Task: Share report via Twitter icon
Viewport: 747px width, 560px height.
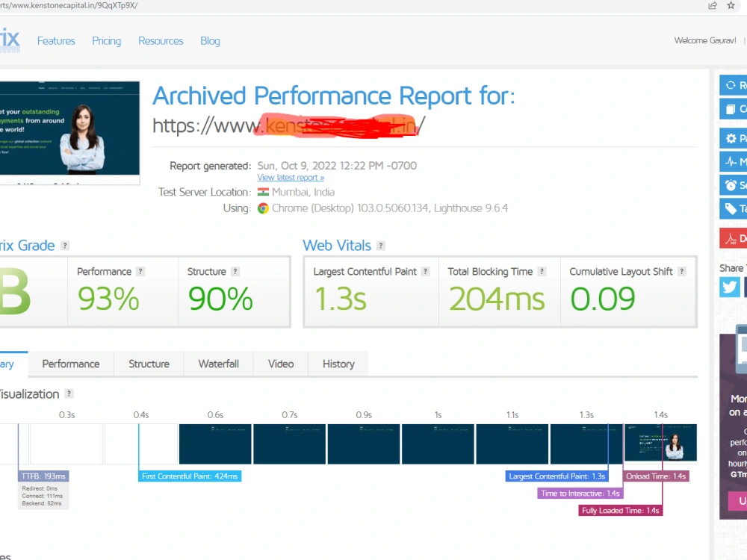Action: tap(729, 287)
